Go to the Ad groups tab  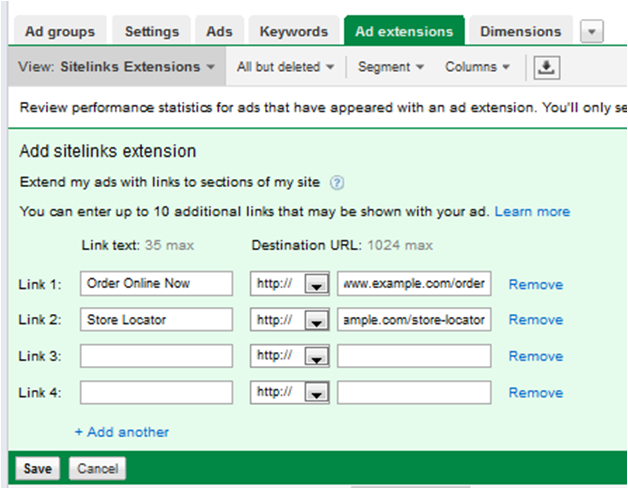pyautogui.click(x=59, y=32)
